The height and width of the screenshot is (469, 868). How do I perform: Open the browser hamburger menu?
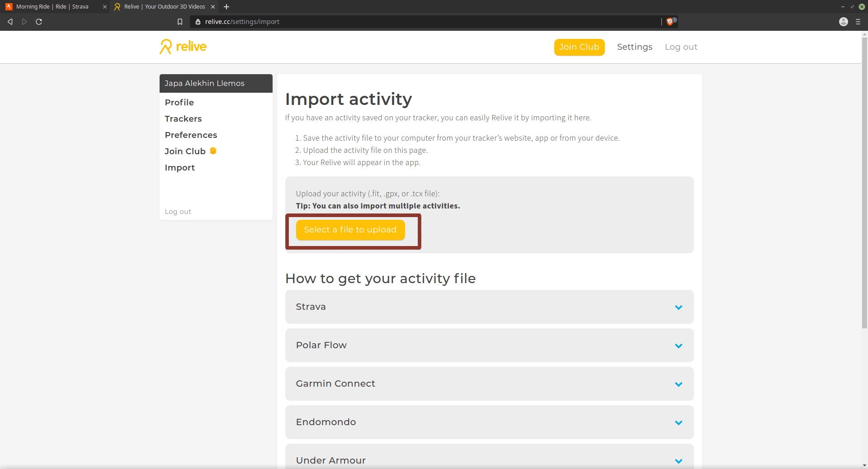coord(858,22)
